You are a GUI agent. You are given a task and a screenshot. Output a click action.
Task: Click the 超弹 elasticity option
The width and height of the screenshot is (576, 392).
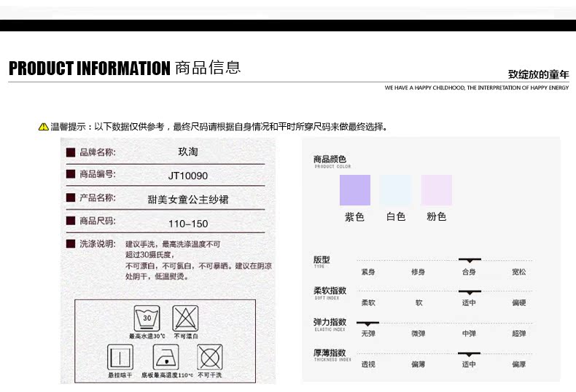coord(519,334)
